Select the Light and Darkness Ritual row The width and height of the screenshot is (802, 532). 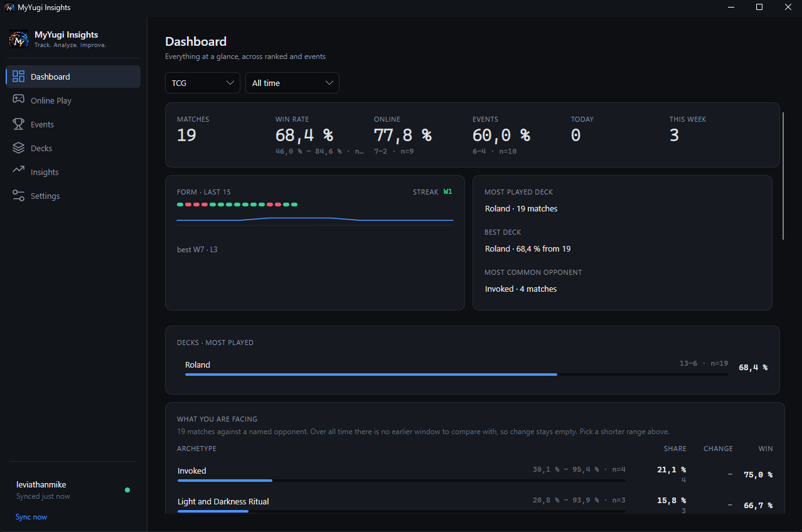(x=475, y=504)
